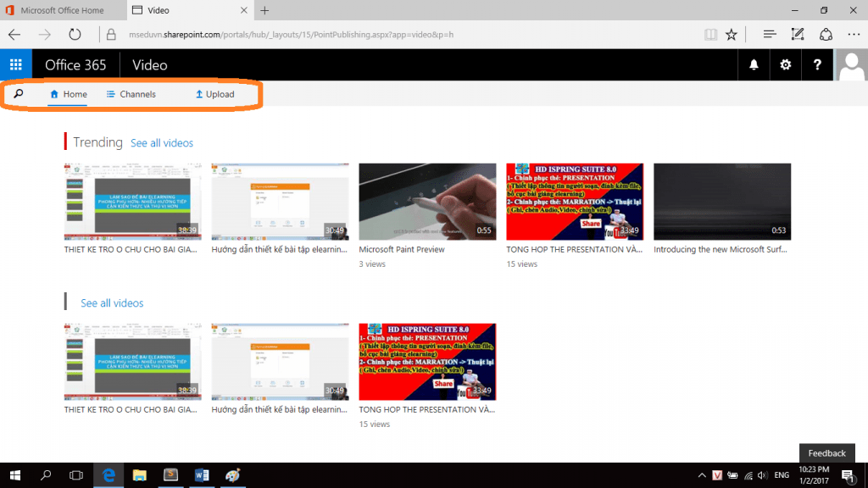Click the video search magnifier icon
Image resolution: width=868 pixels, height=488 pixels.
point(19,94)
